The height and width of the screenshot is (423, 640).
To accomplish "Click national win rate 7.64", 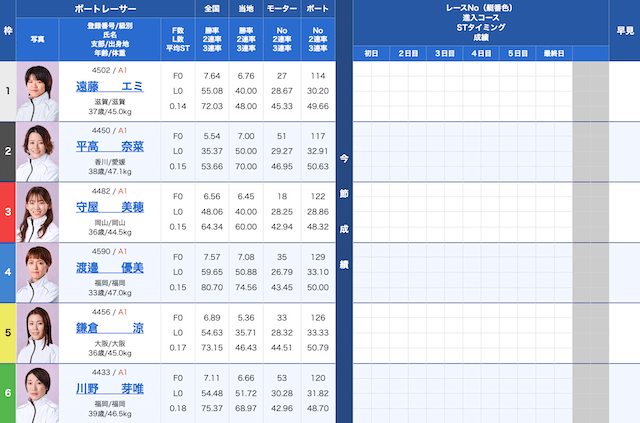I will 212,76.
